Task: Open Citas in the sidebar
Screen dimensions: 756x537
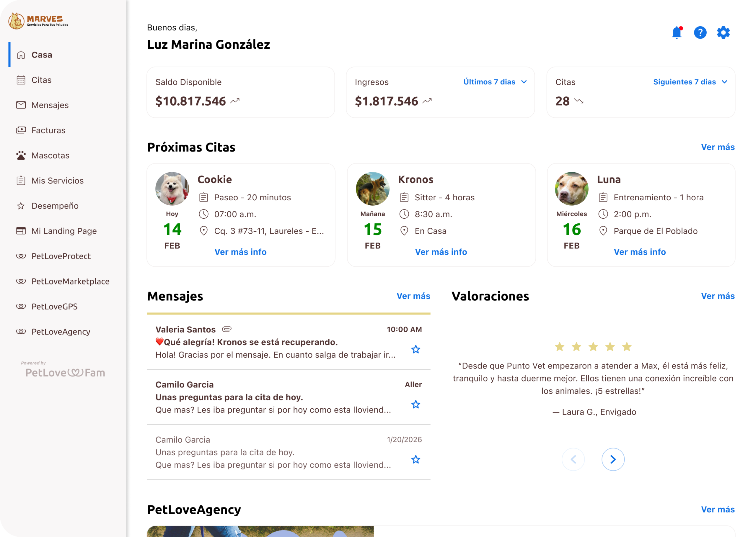Action: [x=41, y=80]
